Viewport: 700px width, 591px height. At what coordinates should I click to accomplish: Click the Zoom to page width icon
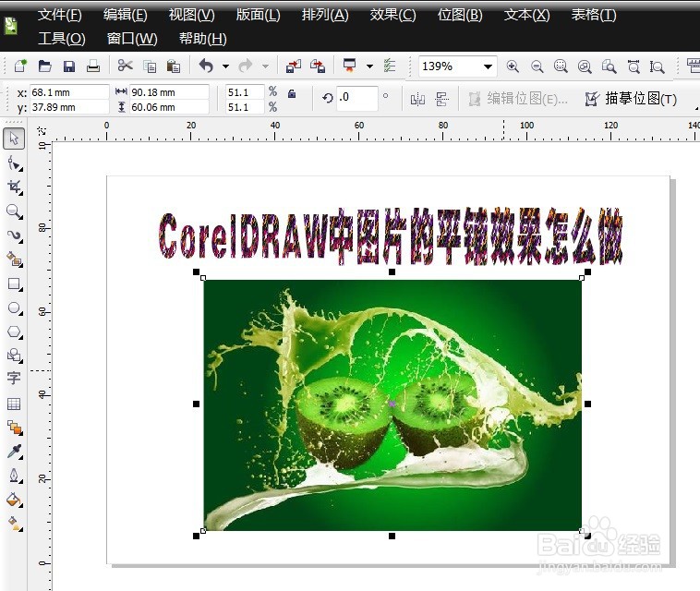634,66
